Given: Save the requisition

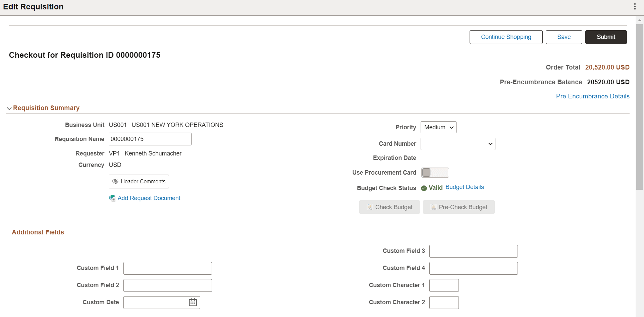Looking at the screenshot, I should point(564,37).
